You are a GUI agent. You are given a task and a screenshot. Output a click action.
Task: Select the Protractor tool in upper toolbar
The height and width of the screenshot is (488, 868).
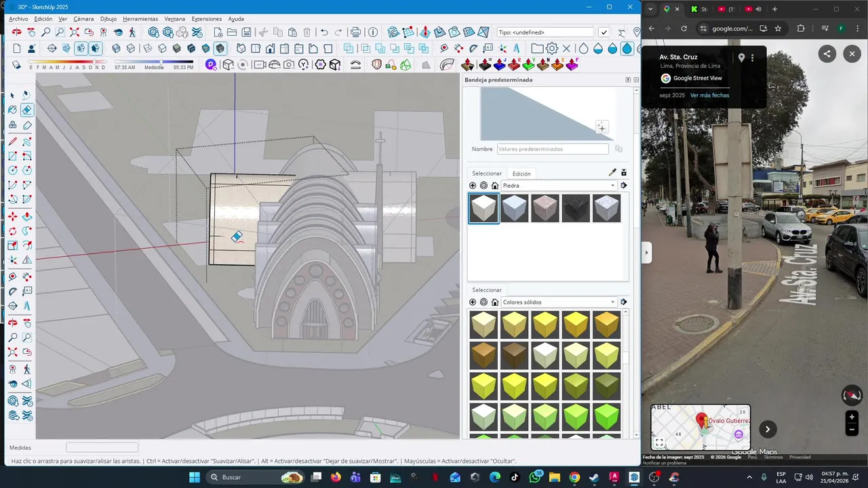pyautogui.click(x=473, y=48)
